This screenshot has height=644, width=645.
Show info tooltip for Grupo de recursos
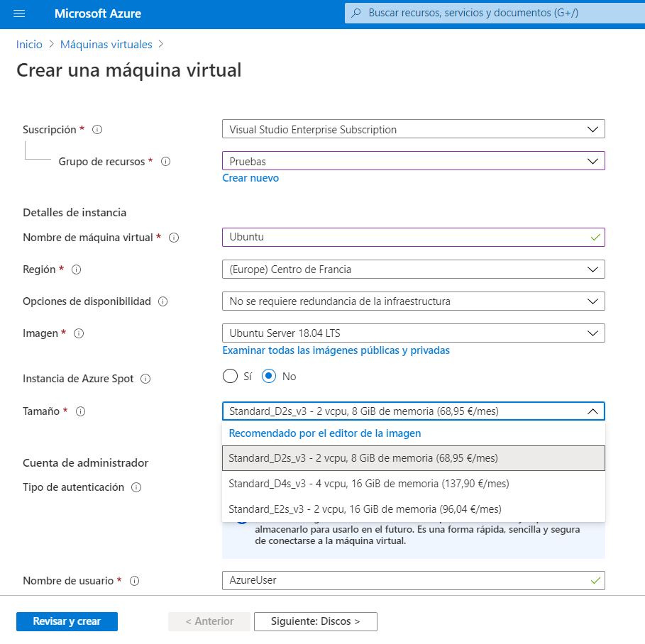coord(166,162)
